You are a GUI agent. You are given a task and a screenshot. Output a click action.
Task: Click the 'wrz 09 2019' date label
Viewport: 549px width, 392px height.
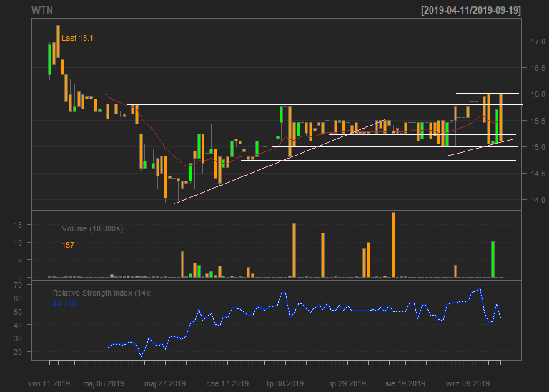click(x=468, y=383)
